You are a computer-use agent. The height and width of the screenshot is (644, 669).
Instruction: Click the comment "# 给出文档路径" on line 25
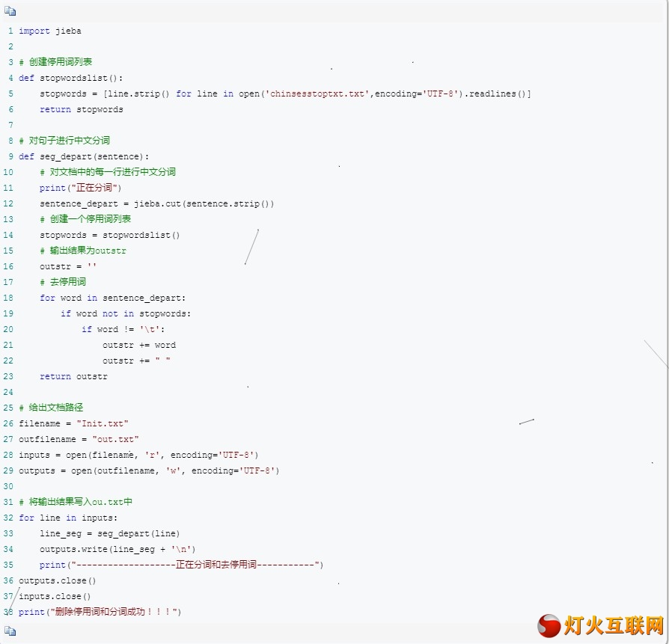51,408
